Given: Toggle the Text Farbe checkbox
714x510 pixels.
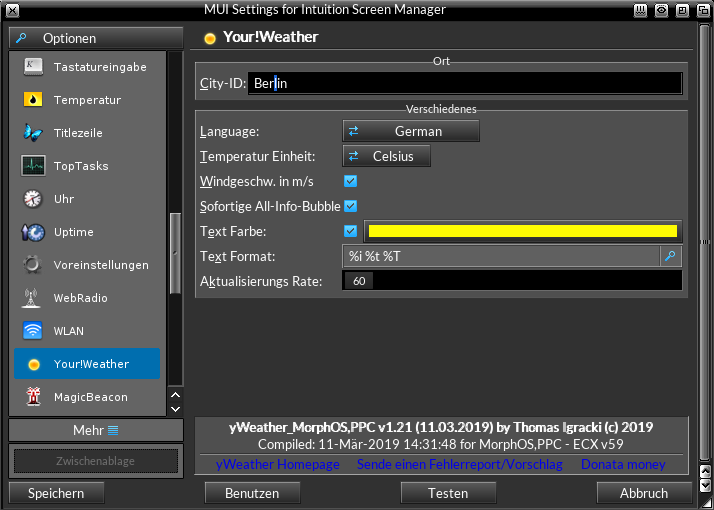Looking at the screenshot, I should (x=350, y=231).
